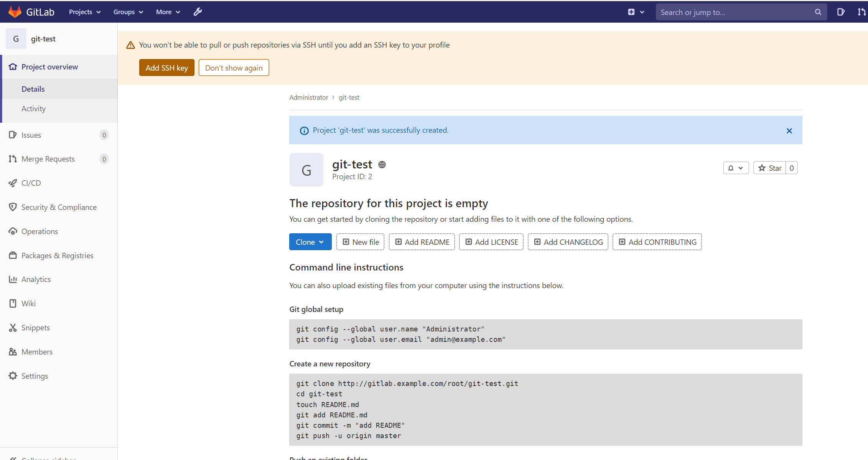Click the new item plus icon
The image size is (868, 460).
[631, 12]
